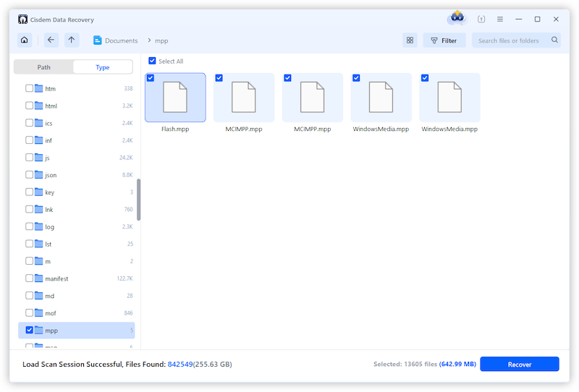579x392 pixels.
Task: Switch to the Type tab
Action: 102,67
